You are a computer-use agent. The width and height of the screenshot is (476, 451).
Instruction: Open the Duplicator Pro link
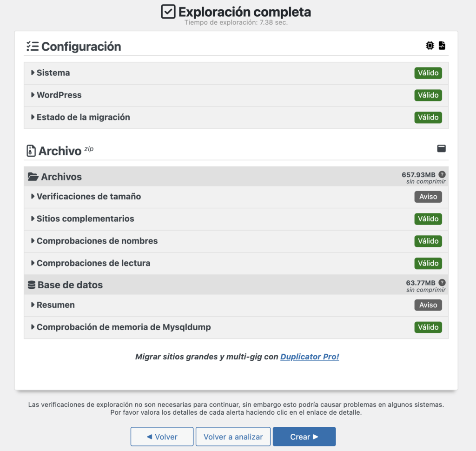(310, 357)
